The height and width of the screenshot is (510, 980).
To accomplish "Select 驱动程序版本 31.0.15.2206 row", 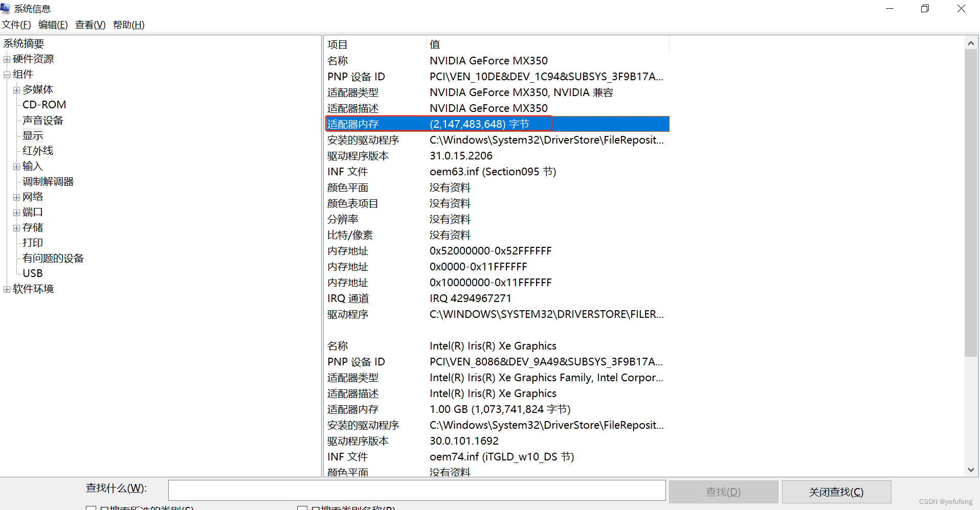I will (x=497, y=156).
